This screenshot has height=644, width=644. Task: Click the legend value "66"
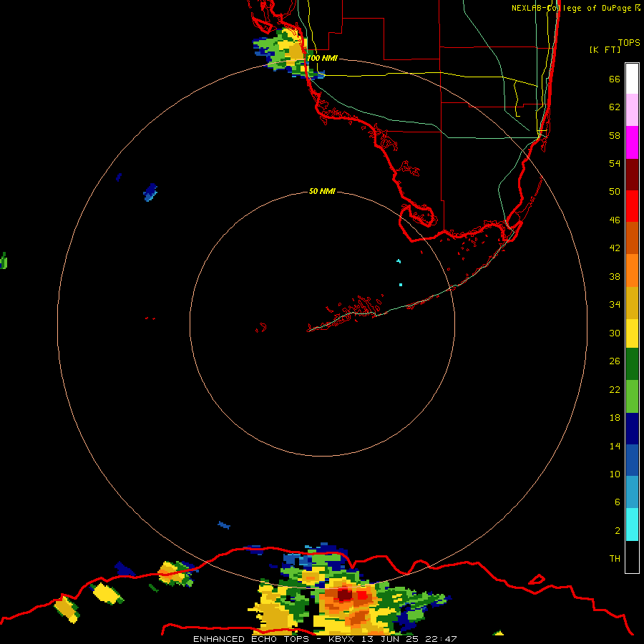click(615, 79)
